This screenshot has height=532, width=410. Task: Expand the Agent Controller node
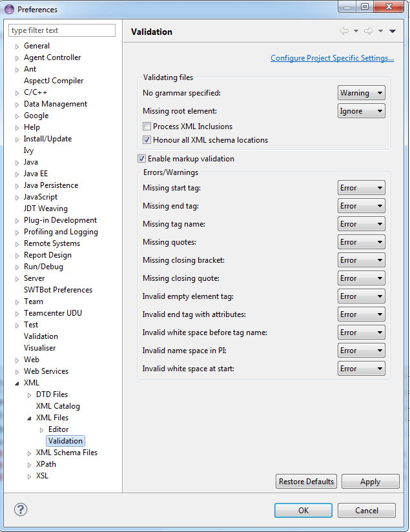click(x=17, y=58)
